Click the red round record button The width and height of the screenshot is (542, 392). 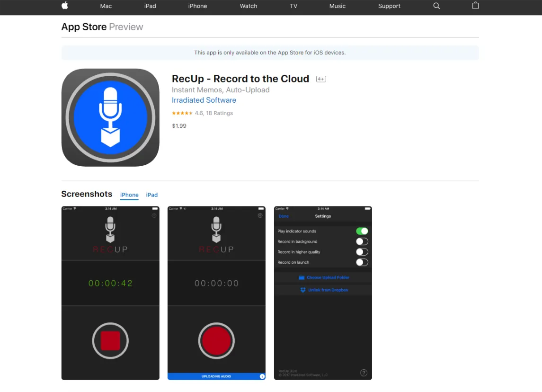point(216,341)
